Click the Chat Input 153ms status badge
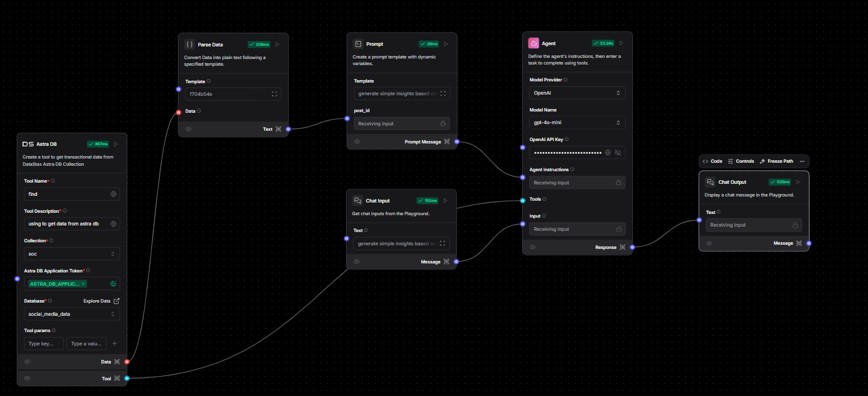 click(428, 201)
